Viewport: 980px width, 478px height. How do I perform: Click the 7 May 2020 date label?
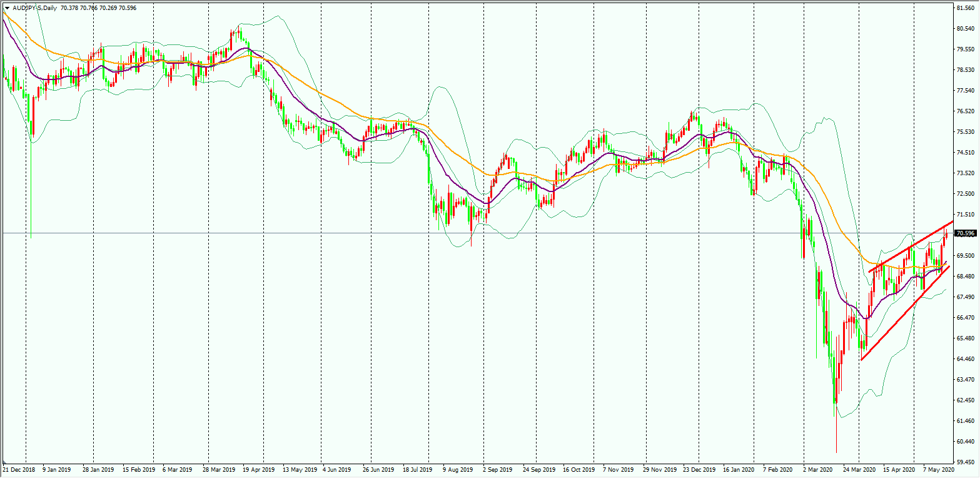(x=939, y=469)
